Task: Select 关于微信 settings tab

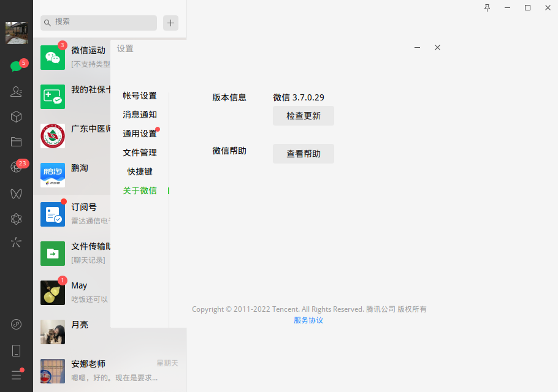Action: coord(140,190)
